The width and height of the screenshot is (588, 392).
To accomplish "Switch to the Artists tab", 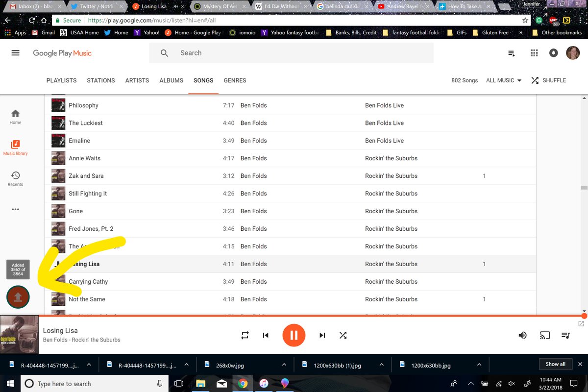I will [137, 80].
